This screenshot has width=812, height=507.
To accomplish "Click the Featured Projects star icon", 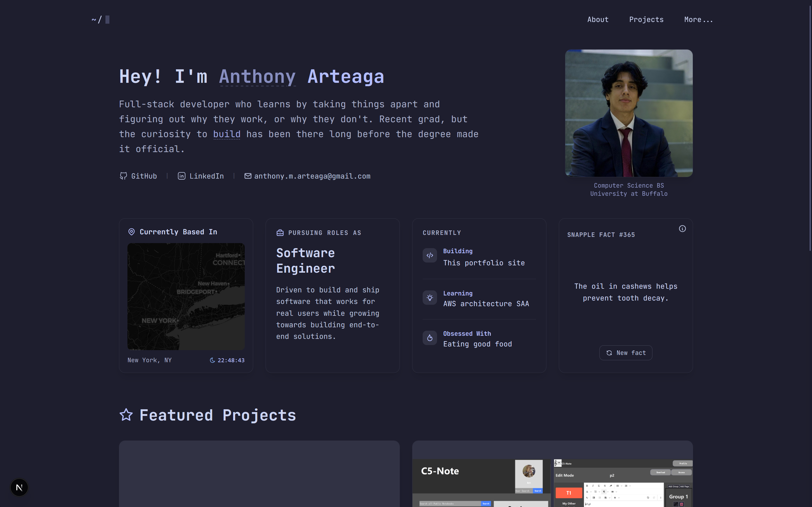I will (126, 415).
